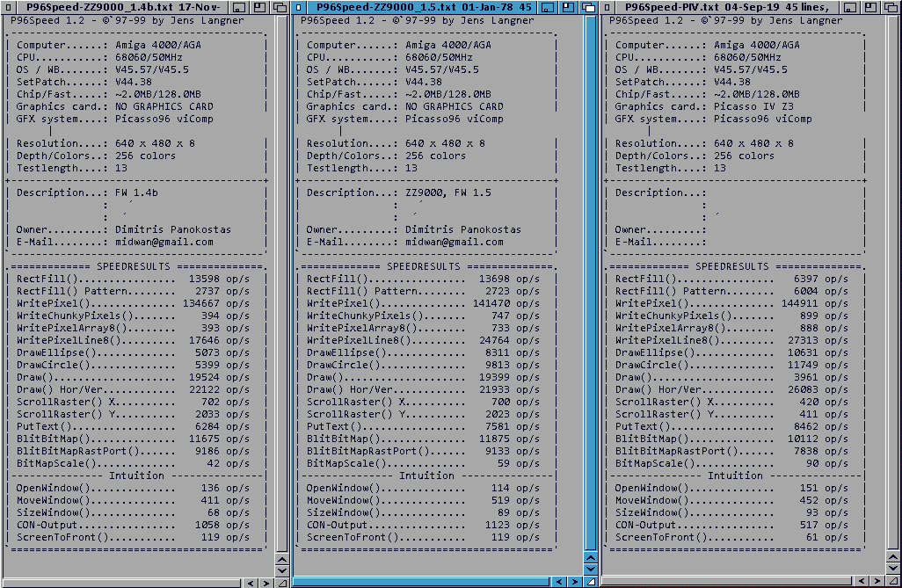Activate window via P96Speed-ZZ9000_1.4b.txt title bar
Image resolution: width=902 pixels, height=588 pixels.
[x=123, y=8]
